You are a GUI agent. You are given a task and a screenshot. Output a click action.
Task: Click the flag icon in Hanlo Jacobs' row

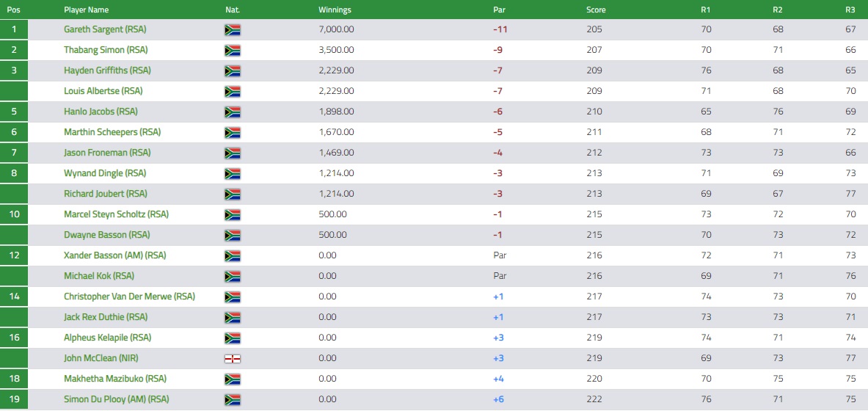pos(233,112)
